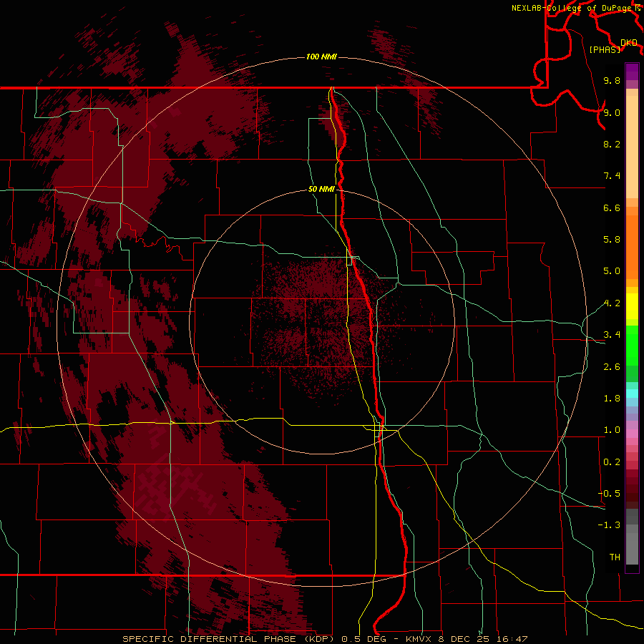Click the [PHAS] units label
The width and height of the screenshot is (644, 644).
point(605,50)
